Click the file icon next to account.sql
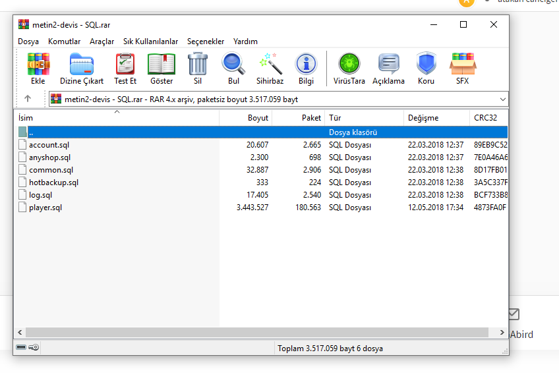Image resolution: width=559 pixels, height=392 pixels. click(22, 144)
